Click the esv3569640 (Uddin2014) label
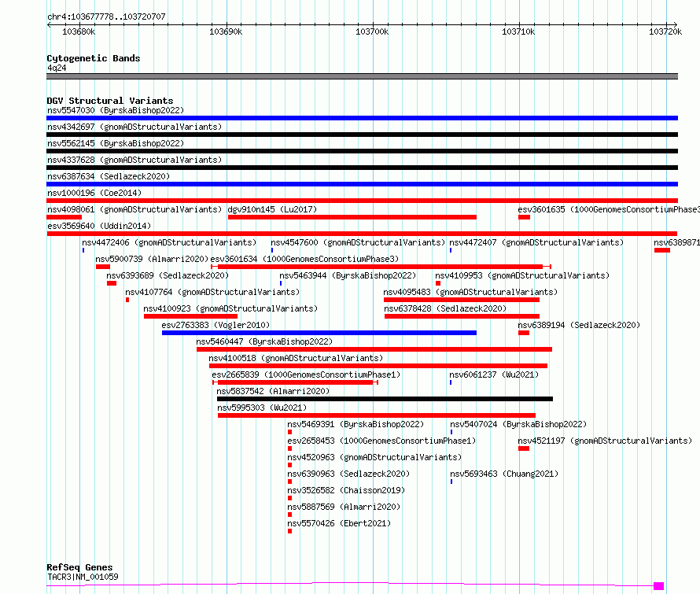Viewport: 700px width, 594px height. 99,226
